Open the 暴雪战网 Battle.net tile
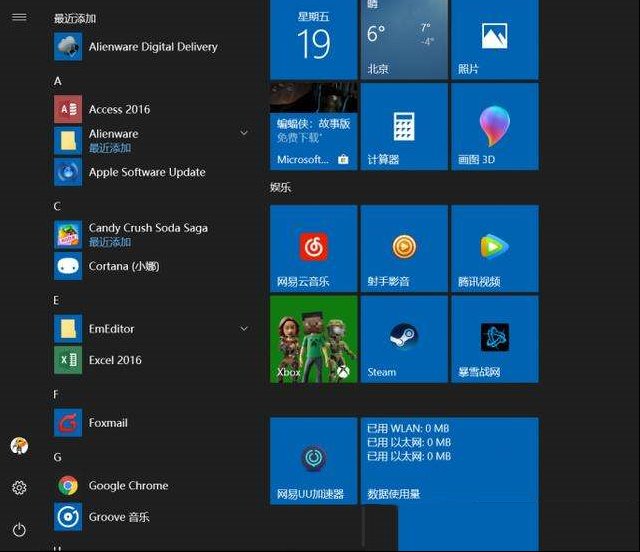 [495, 339]
